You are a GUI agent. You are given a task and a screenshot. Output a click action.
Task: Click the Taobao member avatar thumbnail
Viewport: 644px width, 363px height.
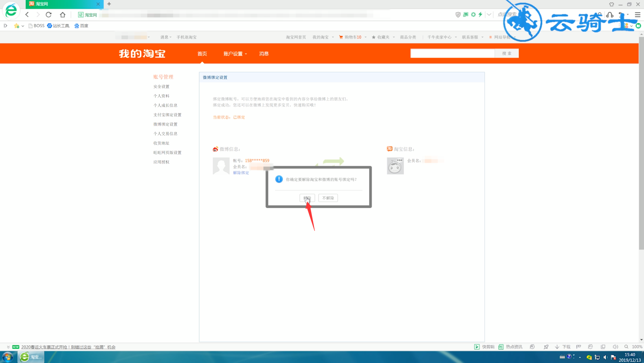coord(395,166)
